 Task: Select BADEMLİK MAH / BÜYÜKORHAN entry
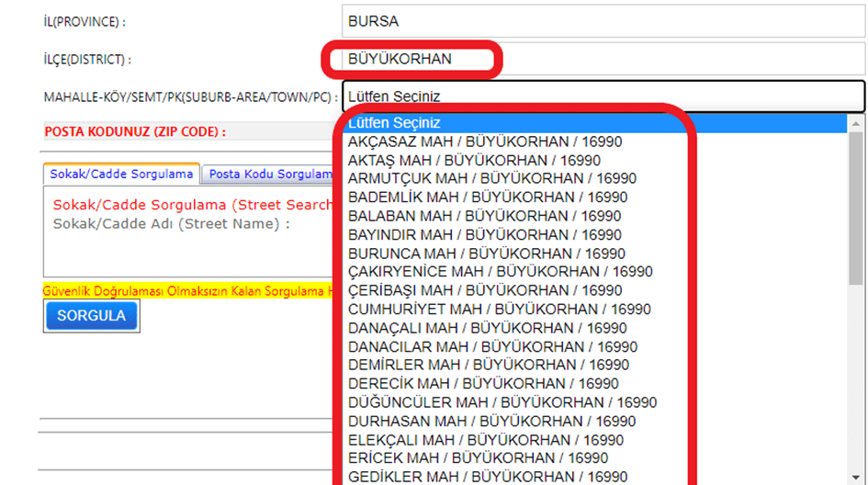[488, 197]
